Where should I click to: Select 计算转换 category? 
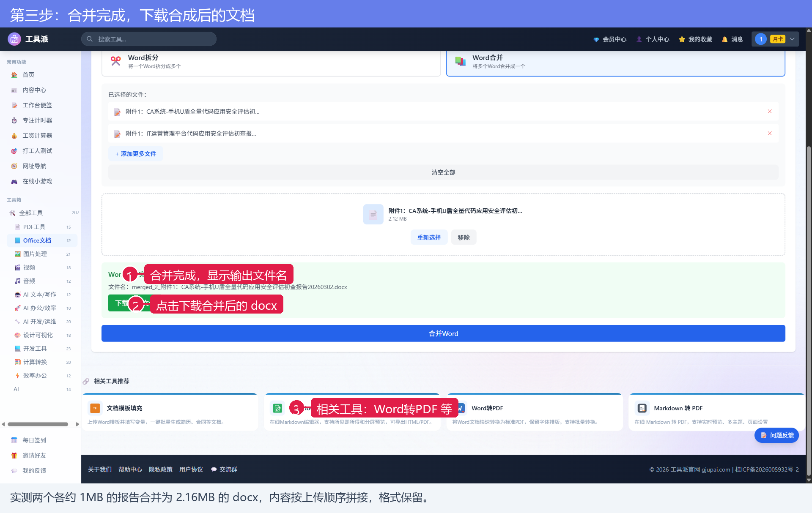pos(42,362)
